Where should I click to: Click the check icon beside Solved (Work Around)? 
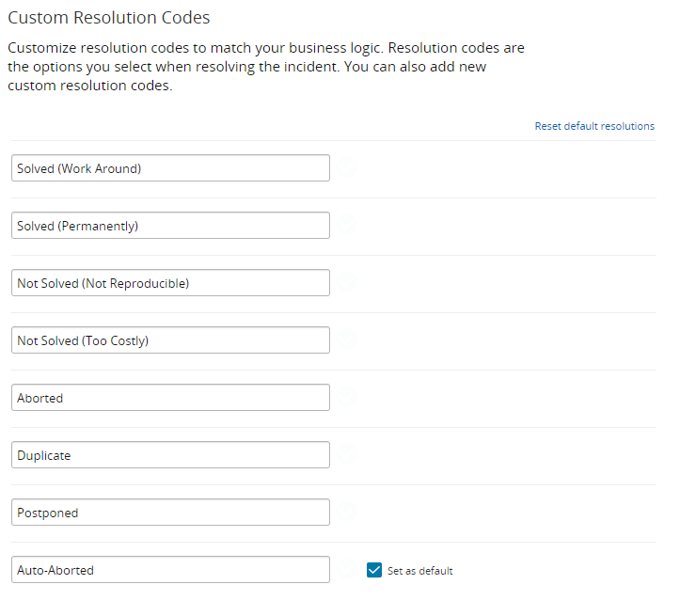tap(348, 167)
